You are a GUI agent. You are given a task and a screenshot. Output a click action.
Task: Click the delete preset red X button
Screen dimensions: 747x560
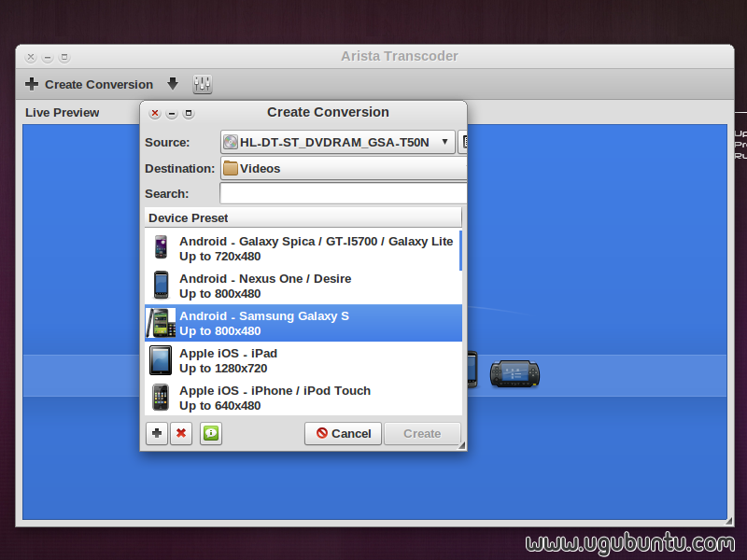[181, 433]
